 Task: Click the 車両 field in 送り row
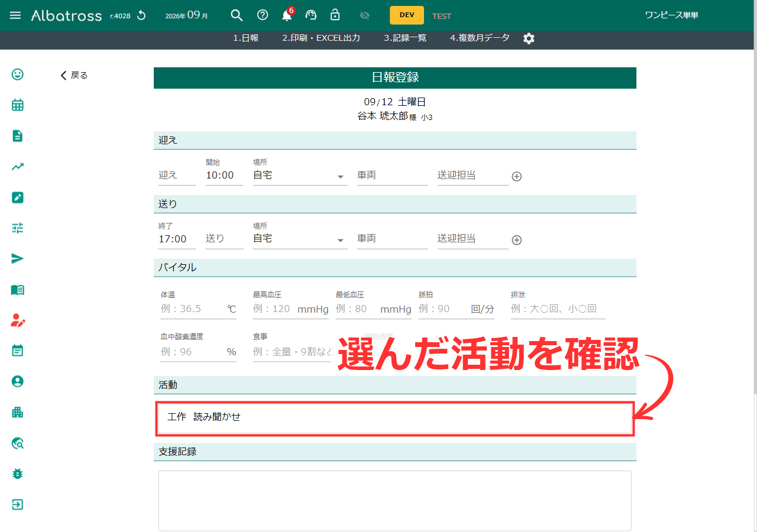(393, 239)
